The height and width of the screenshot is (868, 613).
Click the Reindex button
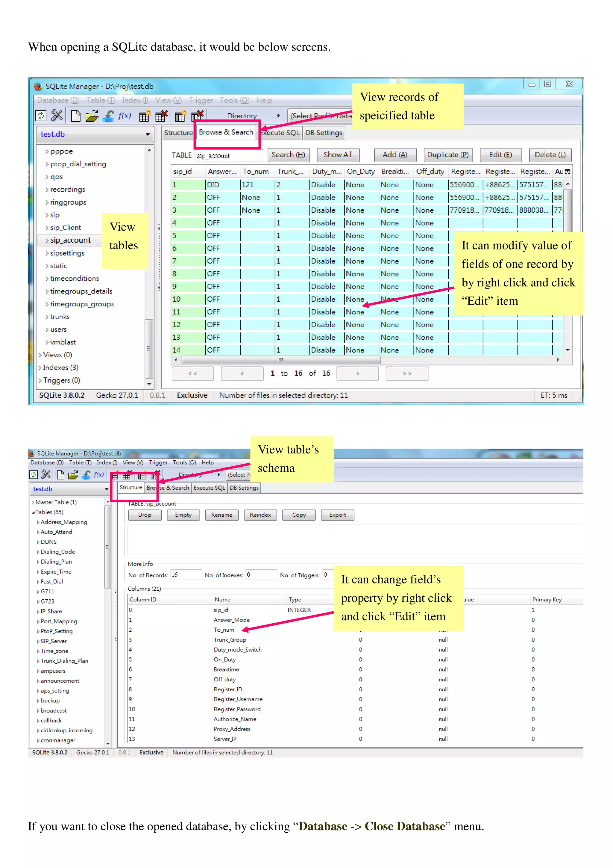pos(260,515)
